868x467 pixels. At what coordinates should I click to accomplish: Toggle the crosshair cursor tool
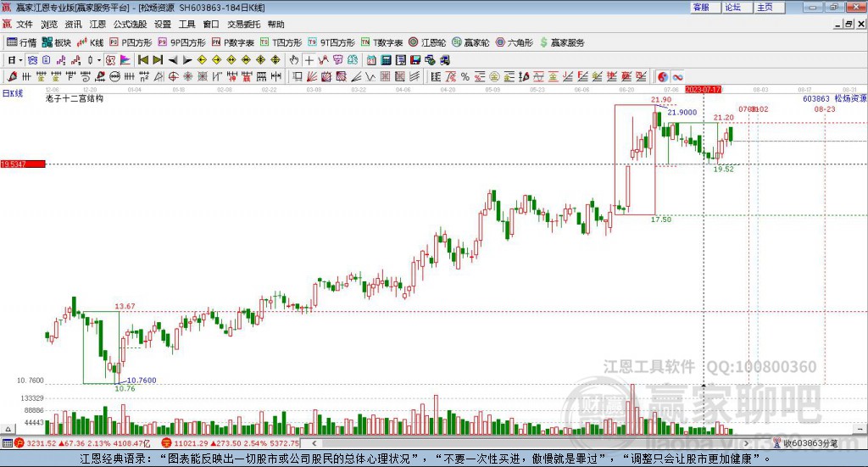click(x=309, y=60)
